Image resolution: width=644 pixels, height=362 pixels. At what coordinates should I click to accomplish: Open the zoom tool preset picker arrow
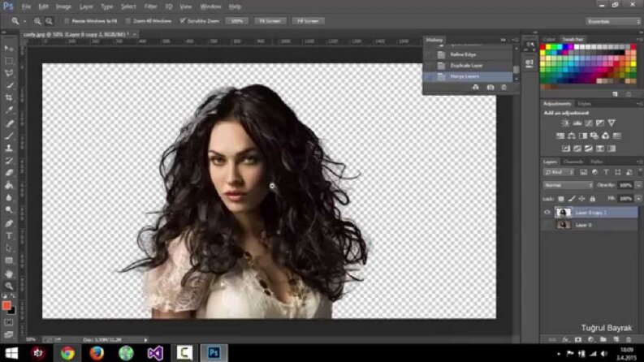pos(24,21)
